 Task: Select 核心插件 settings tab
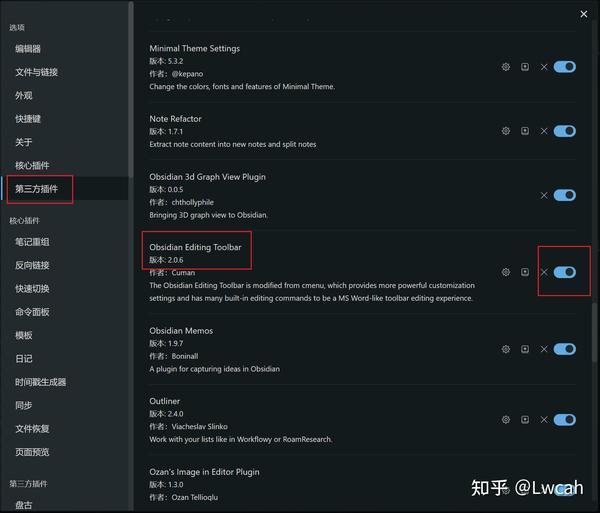pos(32,165)
